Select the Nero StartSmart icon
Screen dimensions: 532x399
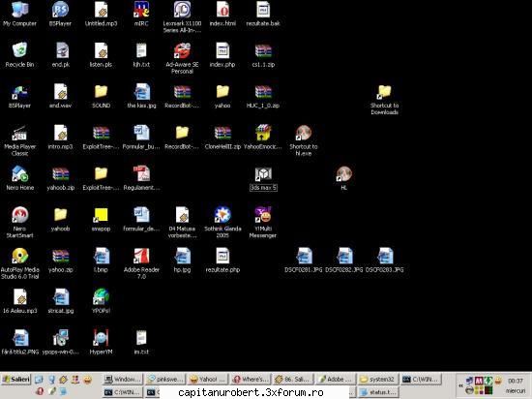point(19,215)
